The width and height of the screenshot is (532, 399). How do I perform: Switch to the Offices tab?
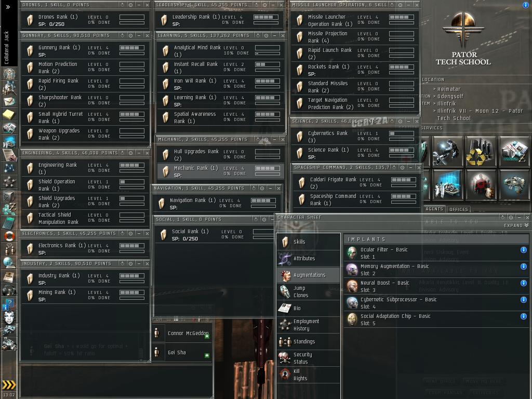pyautogui.click(x=458, y=209)
